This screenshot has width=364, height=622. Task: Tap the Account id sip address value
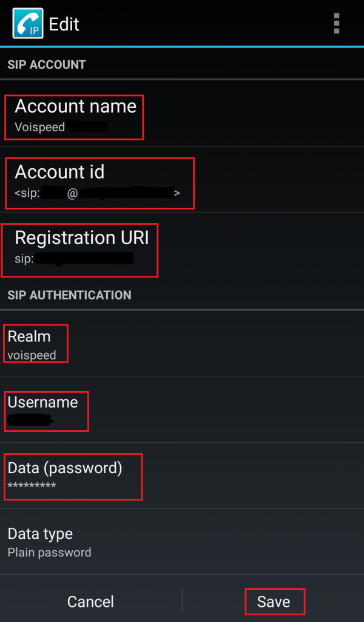(98, 193)
